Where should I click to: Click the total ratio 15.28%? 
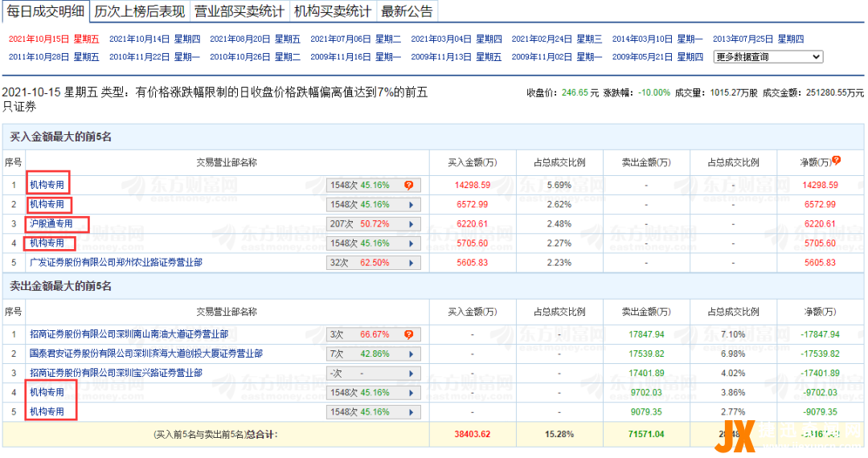click(559, 434)
